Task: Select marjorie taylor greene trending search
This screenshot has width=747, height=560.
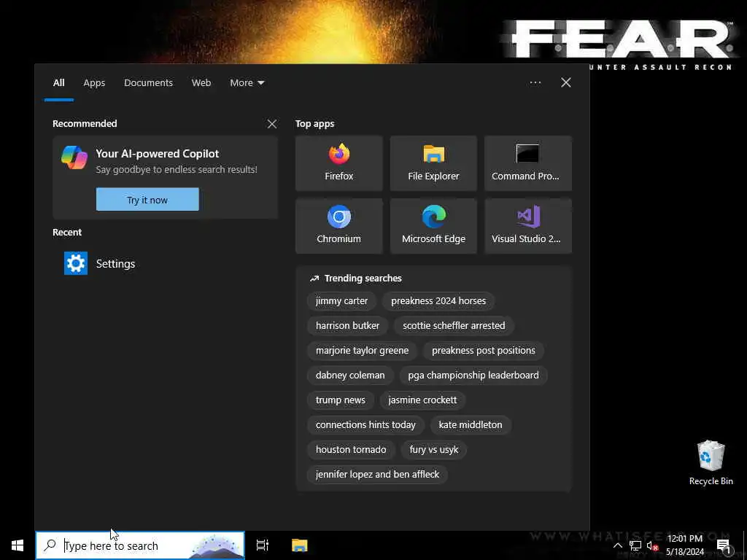Action: pos(362,351)
